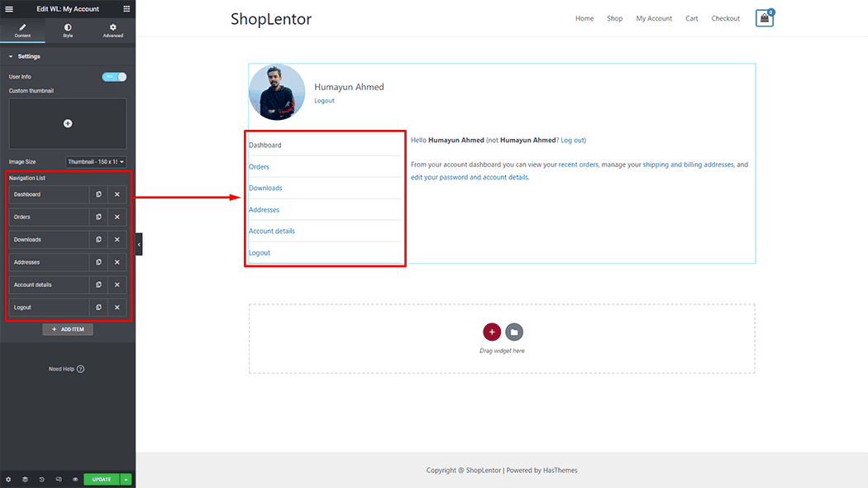This screenshot has width=868, height=488.
Task: Expand the save options arrow beside Update
Action: coord(126,479)
